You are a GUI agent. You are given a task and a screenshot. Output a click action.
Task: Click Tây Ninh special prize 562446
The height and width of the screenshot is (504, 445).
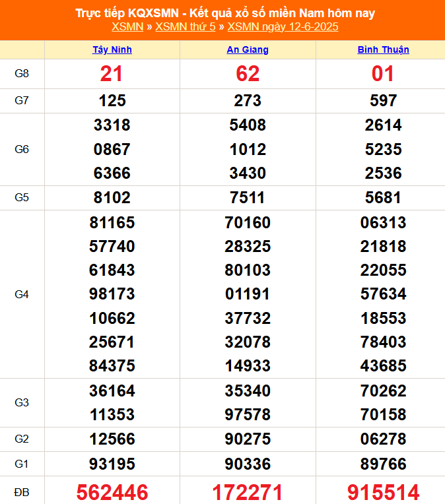coord(112,491)
